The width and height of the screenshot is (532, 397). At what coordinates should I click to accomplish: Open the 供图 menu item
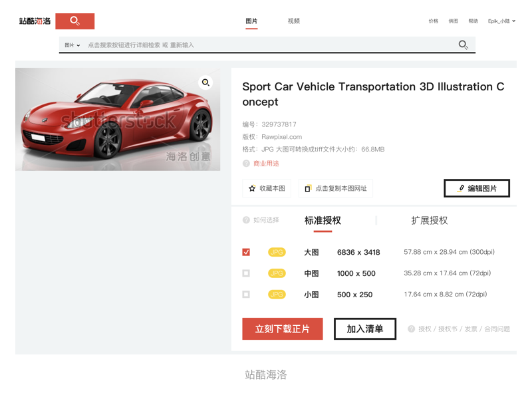pyautogui.click(x=454, y=21)
